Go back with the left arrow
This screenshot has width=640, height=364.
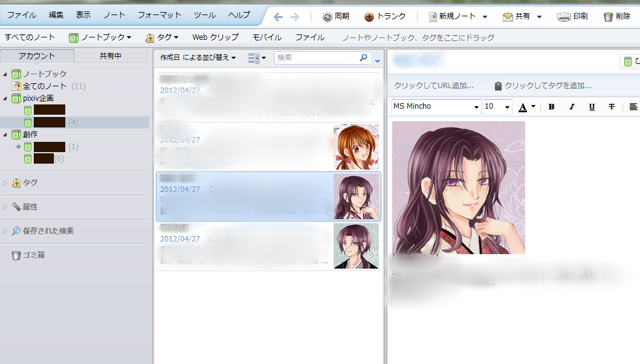click(279, 17)
